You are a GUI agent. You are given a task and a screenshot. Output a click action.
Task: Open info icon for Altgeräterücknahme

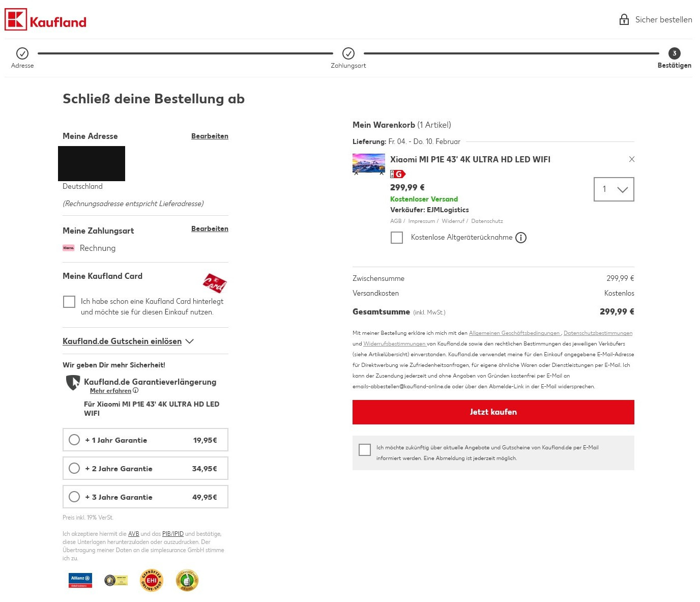click(x=521, y=238)
